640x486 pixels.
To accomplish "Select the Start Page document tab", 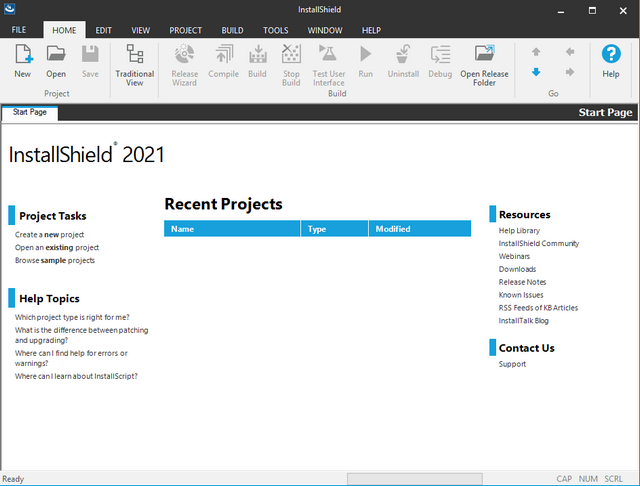I will (x=29, y=113).
